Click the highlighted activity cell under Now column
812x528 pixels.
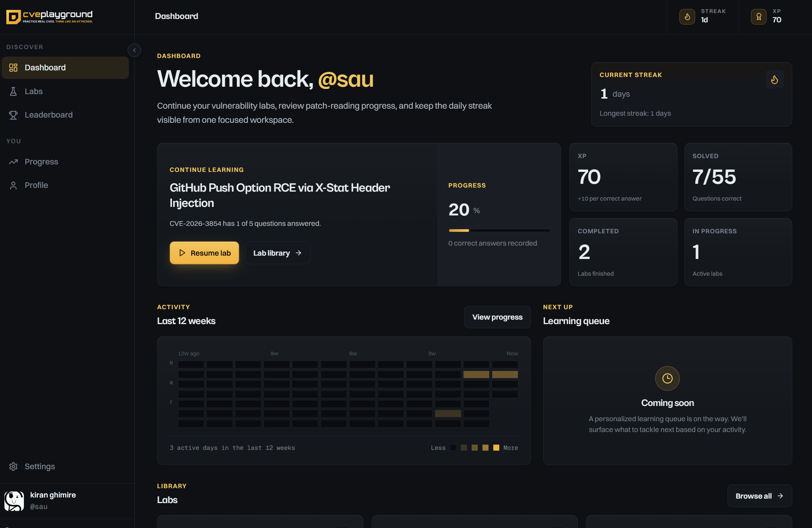pos(505,374)
